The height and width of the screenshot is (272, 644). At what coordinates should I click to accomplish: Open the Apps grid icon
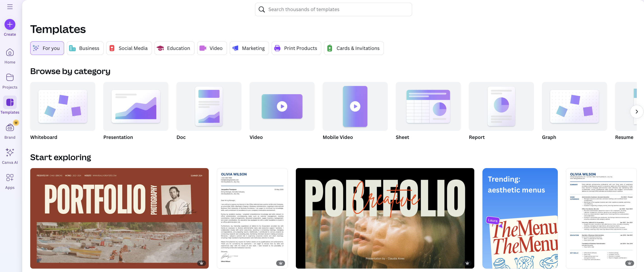(x=10, y=177)
